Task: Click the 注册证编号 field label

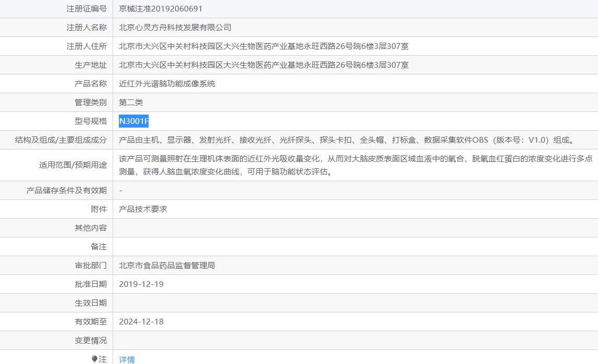Action: click(87, 9)
